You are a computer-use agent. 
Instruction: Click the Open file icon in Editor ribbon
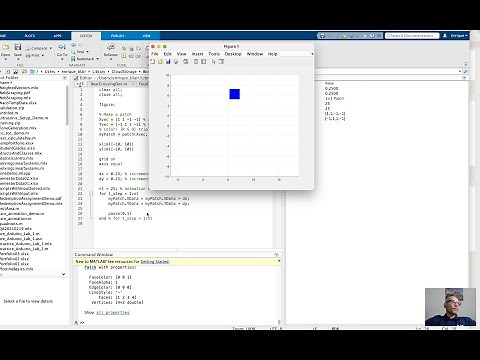tap(5, 47)
